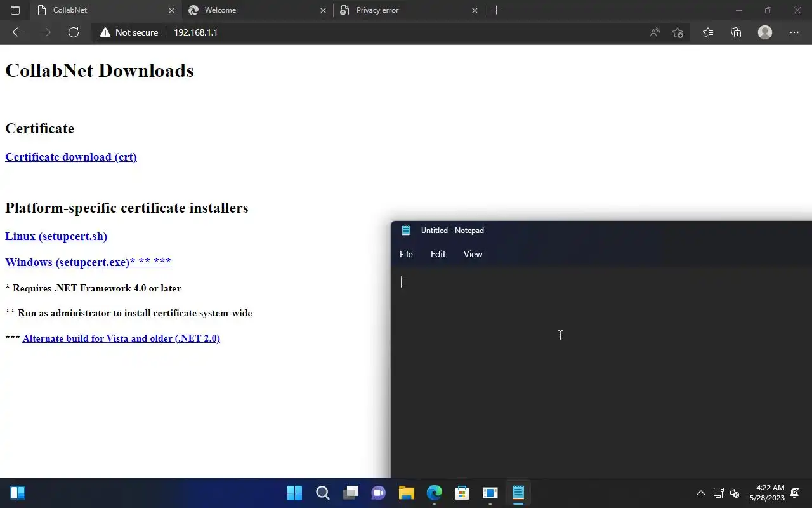The image size is (812, 508).
Task: Click the Notepad app icon in title bar
Action: coord(406,231)
